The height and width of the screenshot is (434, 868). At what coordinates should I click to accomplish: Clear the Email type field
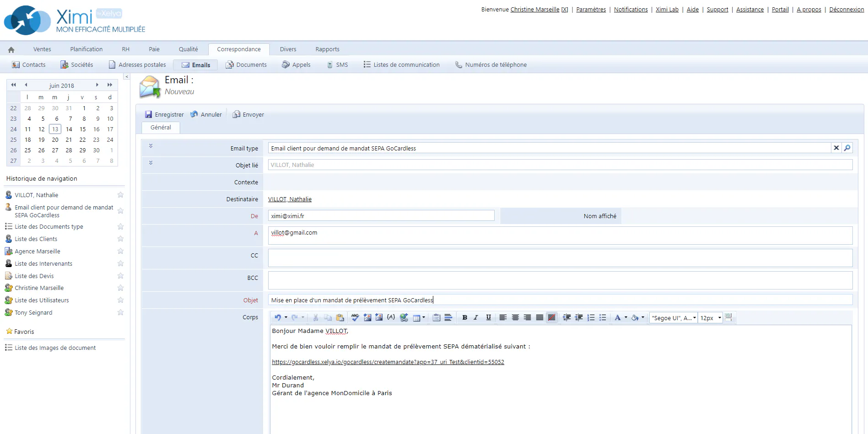(x=836, y=148)
